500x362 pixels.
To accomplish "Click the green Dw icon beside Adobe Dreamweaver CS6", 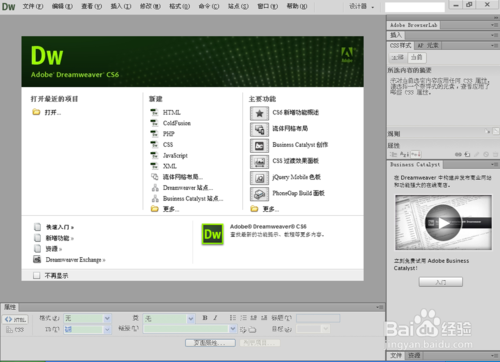I will pyautogui.click(x=212, y=234).
